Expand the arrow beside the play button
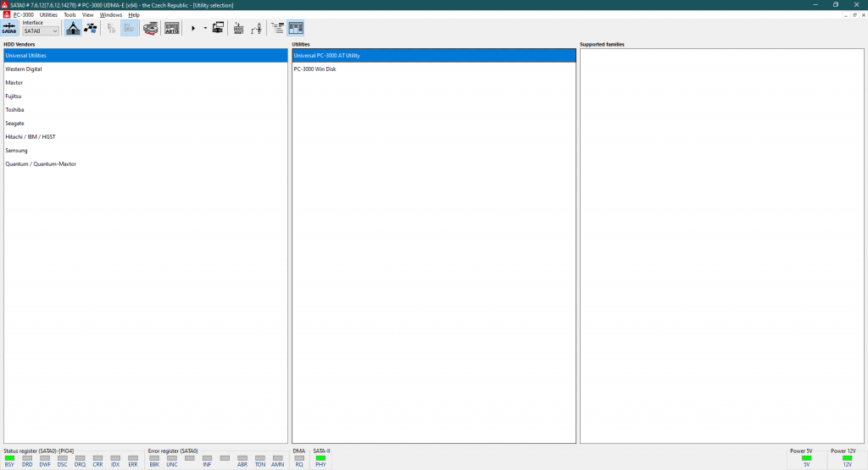868x470 pixels. pyautogui.click(x=205, y=28)
